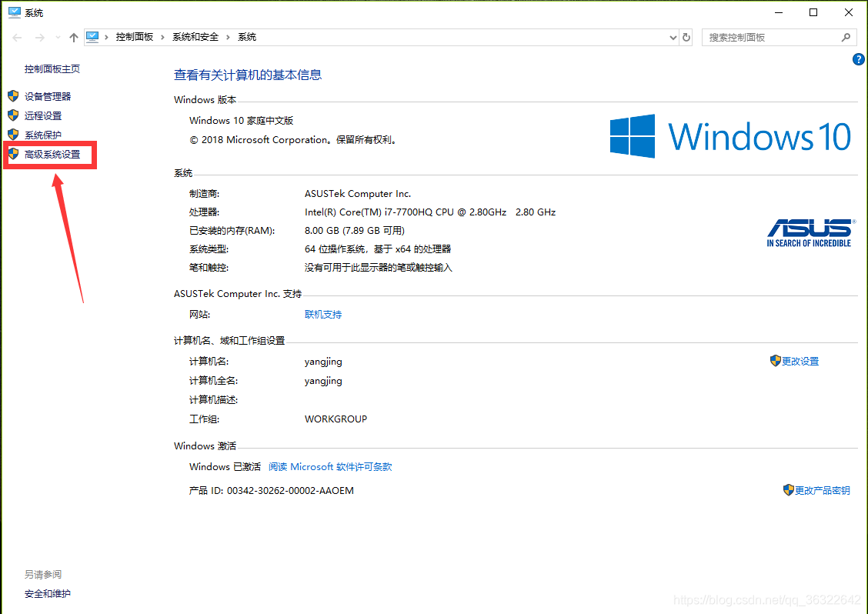Image resolution: width=868 pixels, height=614 pixels.
Task: Expand the chevron after 系统和安全 breadcrumb
Action: pos(228,37)
